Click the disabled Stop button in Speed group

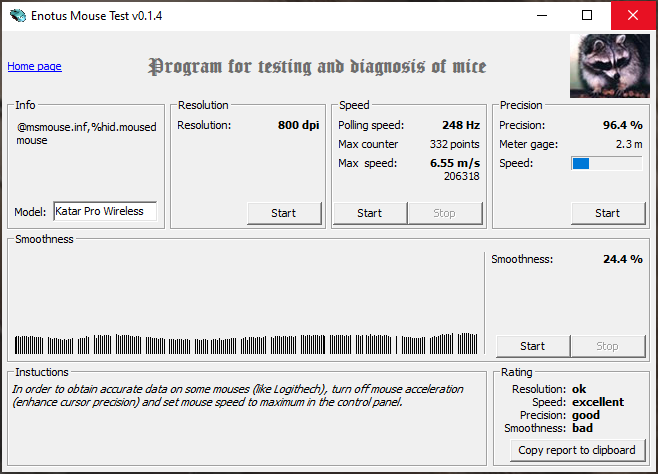click(x=445, y=213)
